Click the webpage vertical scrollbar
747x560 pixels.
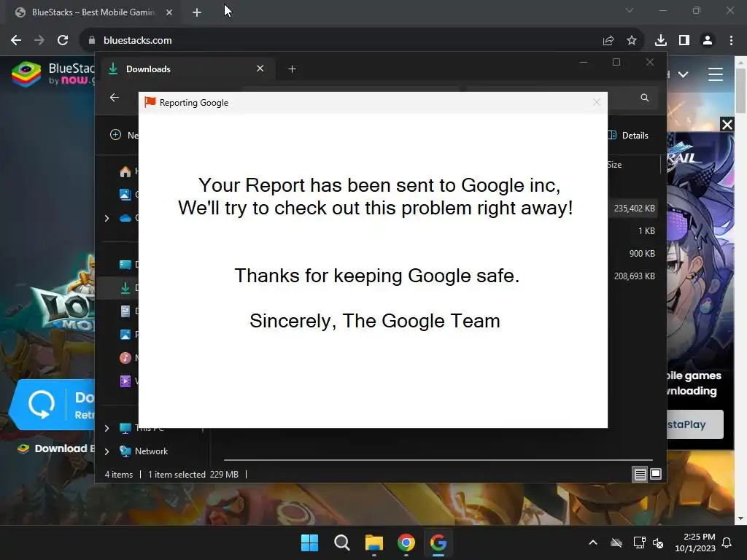click(x=741, y=91)
